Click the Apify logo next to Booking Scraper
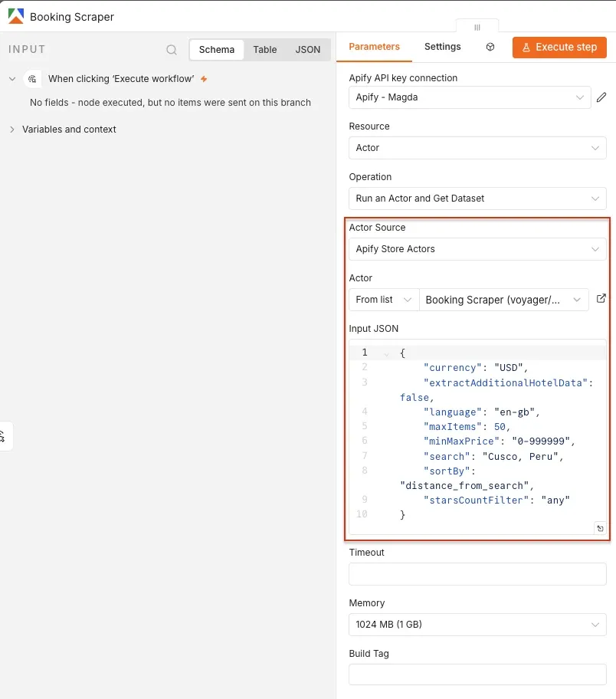The width and height of the screenshot is (616, 699). click(x=16, y=16)
